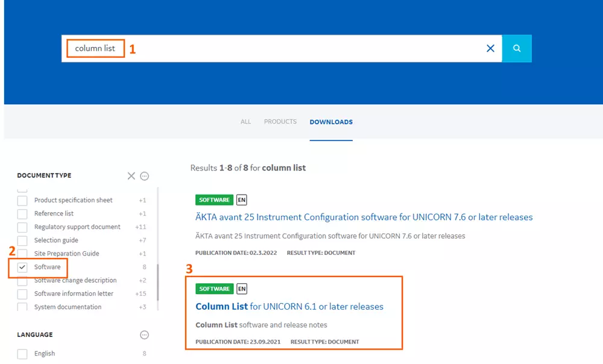Viewport: 603px width, 364px height.
Task: Switch to the PRODUCTS tab
Action: click(x=280, y=122)
